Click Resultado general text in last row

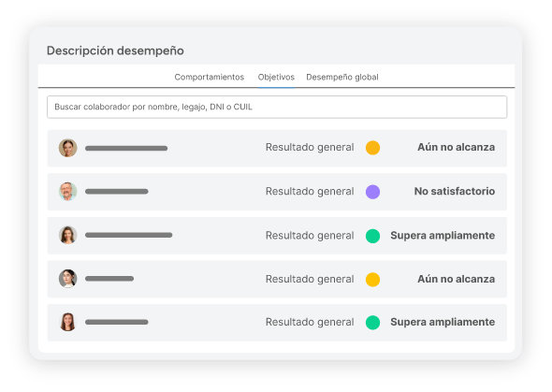pos(310,322)
